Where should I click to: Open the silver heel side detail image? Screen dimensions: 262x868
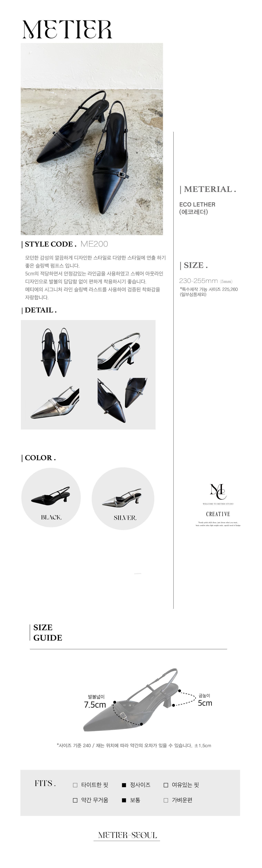(x=119, y=352)
